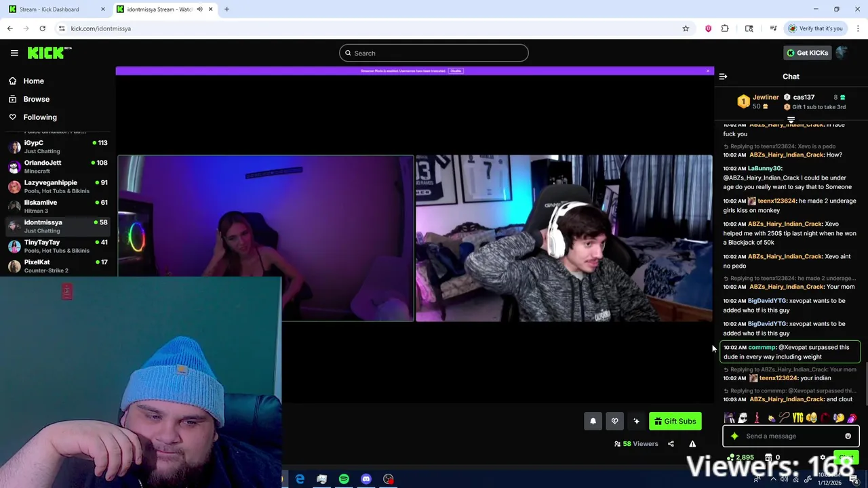
Task: Open the media controls icon in toolbar
Action: pyautogui.click(x=773, y=28)
